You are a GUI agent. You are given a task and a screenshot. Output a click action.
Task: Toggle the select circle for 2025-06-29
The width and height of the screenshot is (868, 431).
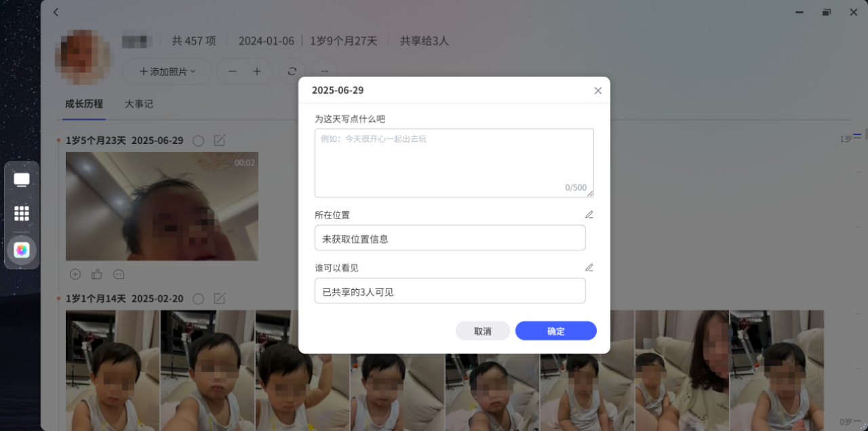[198, 140]
